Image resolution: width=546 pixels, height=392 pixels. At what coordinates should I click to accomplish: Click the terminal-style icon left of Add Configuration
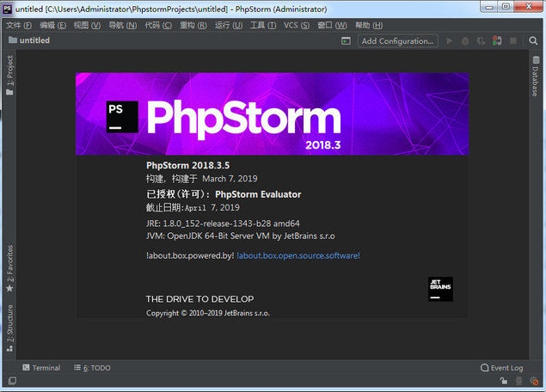[x=345, y=40]
